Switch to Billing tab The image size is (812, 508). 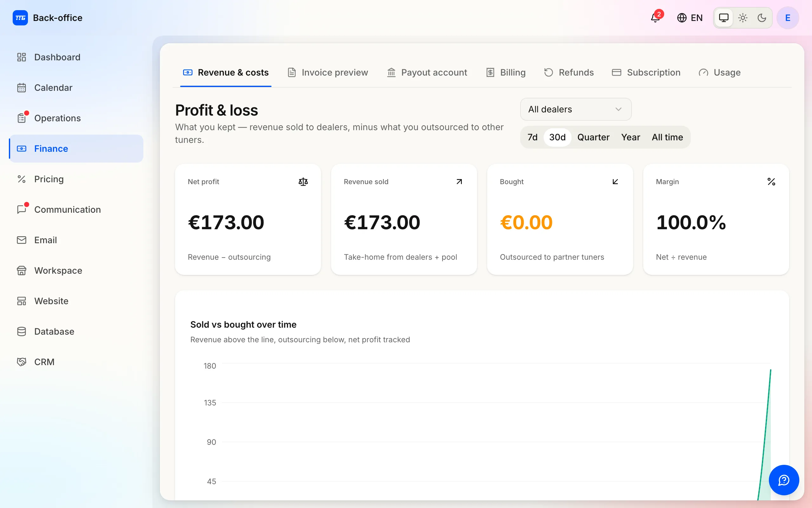[506, 72]
